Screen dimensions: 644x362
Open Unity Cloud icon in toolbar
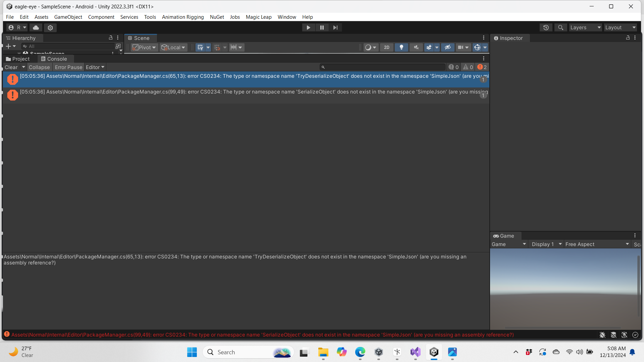click(x=36, y=27)
